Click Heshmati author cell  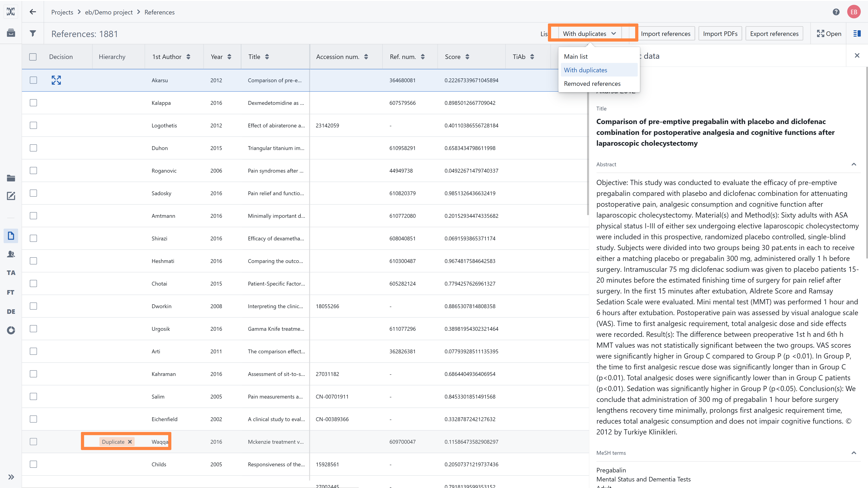163,261
